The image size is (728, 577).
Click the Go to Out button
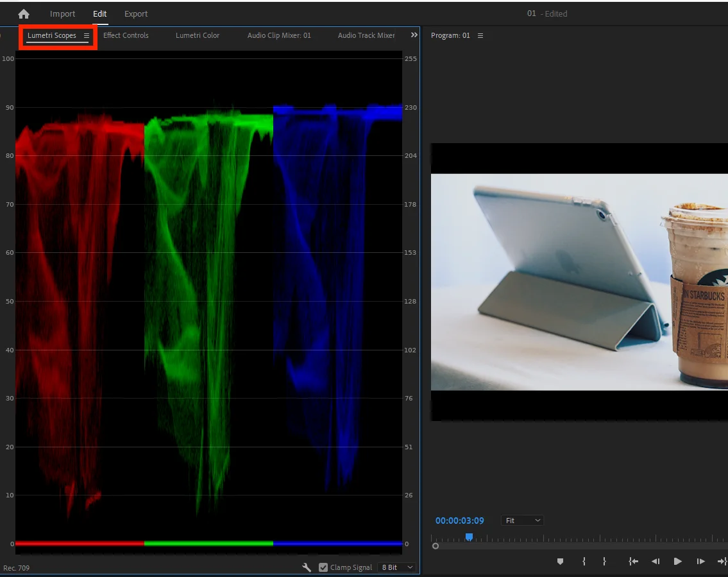click(722, 561)
